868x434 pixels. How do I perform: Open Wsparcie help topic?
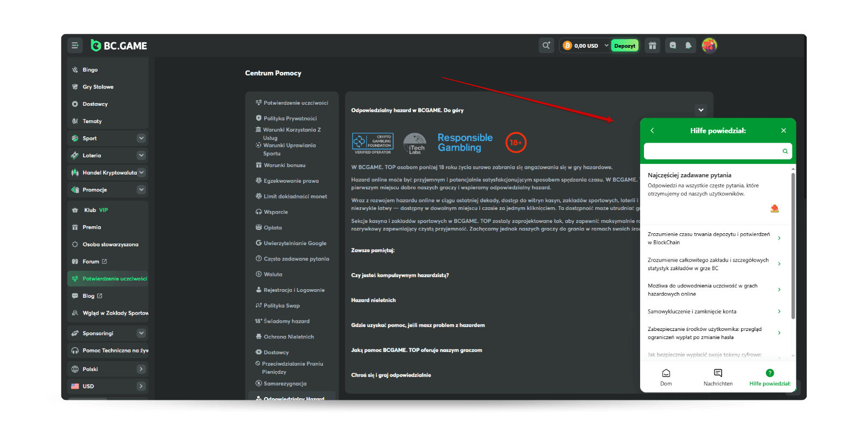[x=272, y=212]
